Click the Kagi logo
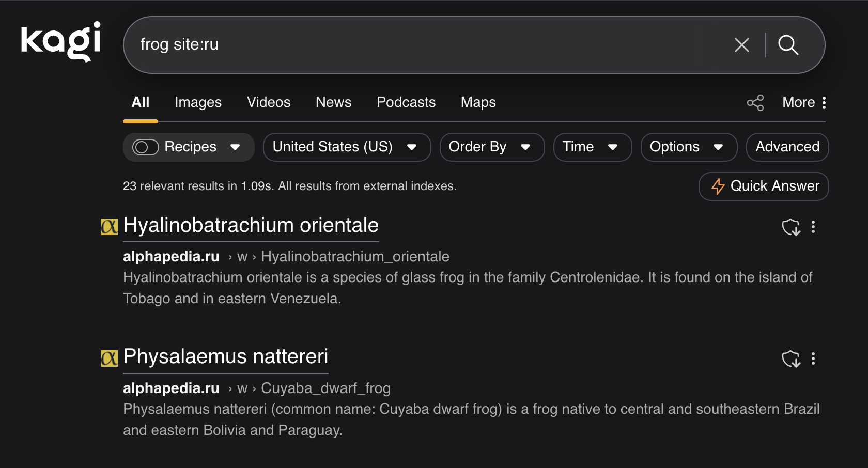Screen dimensions: 868x468 tap(60, 41)
